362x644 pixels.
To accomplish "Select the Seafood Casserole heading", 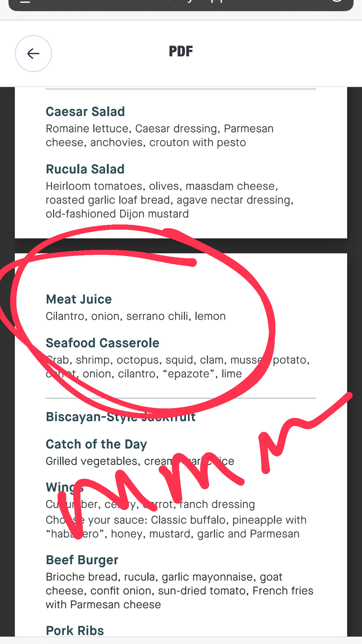I will tap(102, 343).
